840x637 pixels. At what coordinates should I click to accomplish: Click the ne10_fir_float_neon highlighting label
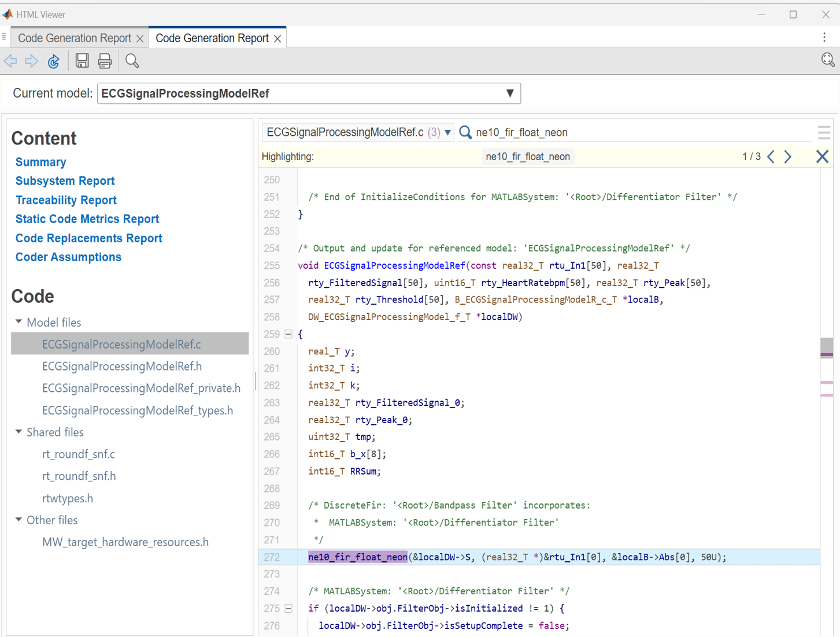point(528,157)
